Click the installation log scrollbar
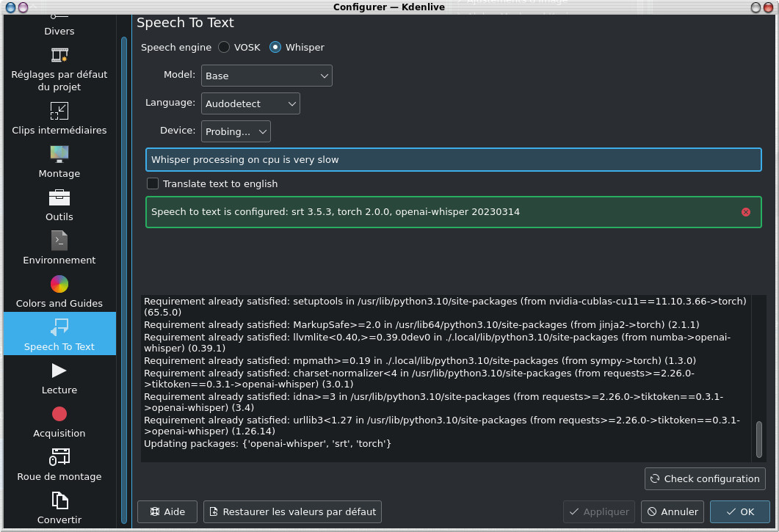This screenshot has width=779, height=532. tap(758, 439)
